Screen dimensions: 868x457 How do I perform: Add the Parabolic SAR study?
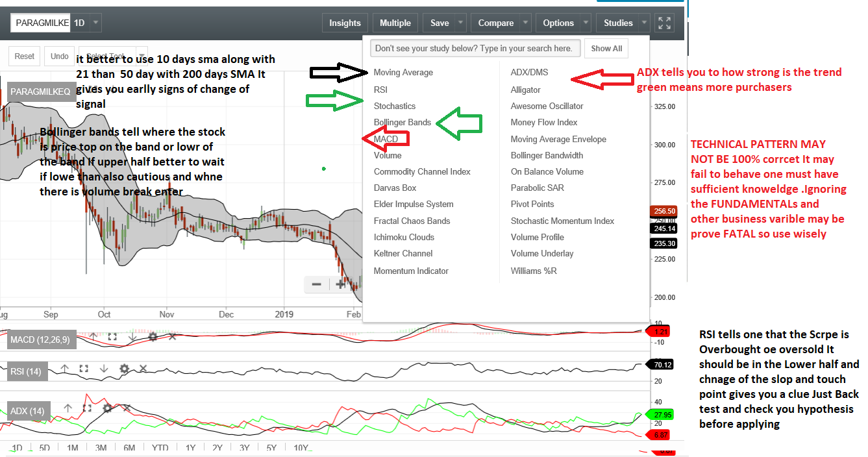(537, 188)
